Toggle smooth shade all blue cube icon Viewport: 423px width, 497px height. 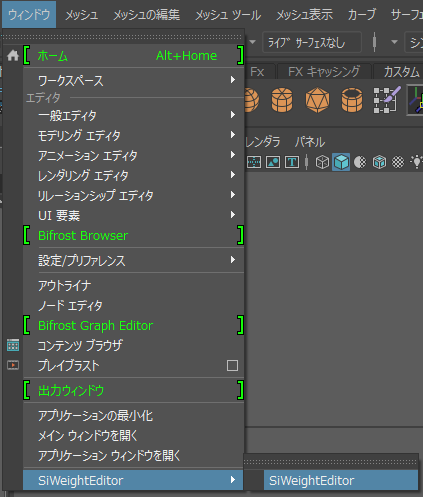341,162
